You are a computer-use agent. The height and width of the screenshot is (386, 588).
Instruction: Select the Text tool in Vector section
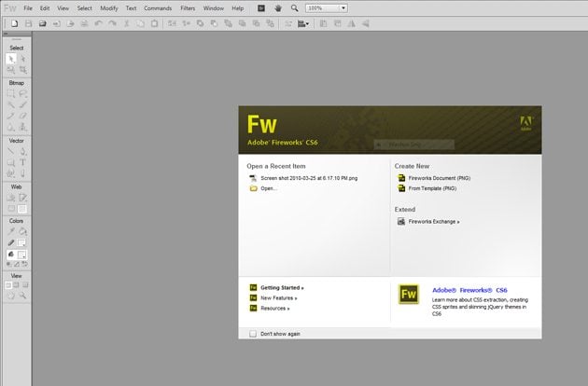(23, 161)
